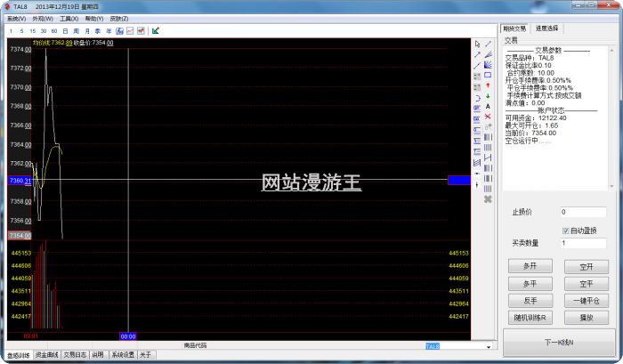Click the 一键平仓 button
This screenshot has width=623, height=364.
[x=587, y=301]
